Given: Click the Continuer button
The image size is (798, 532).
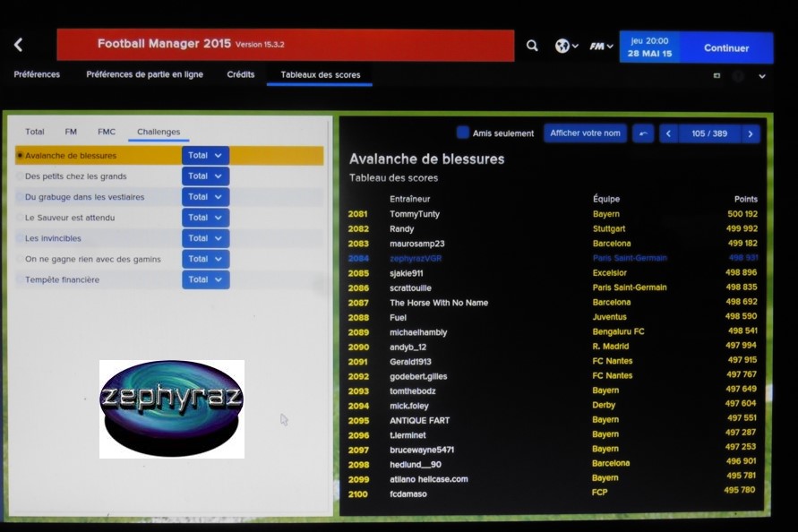Looking at the screenshot, I should coord(726,48).
